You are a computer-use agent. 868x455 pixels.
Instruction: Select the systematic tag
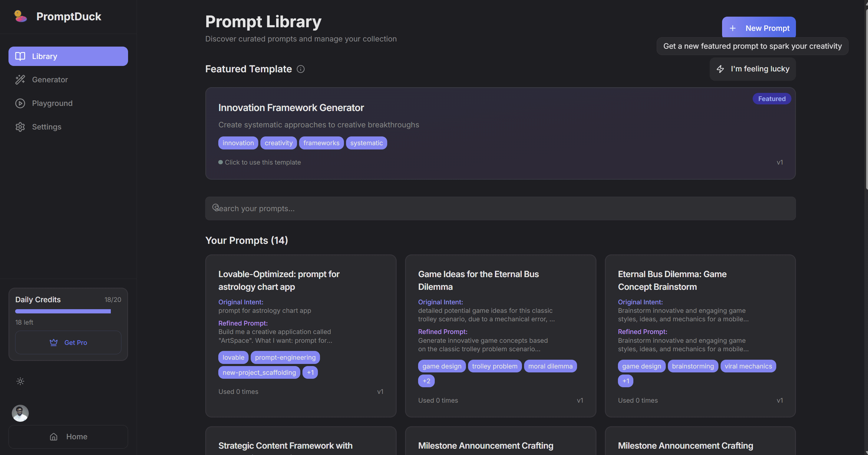point(366,143)
